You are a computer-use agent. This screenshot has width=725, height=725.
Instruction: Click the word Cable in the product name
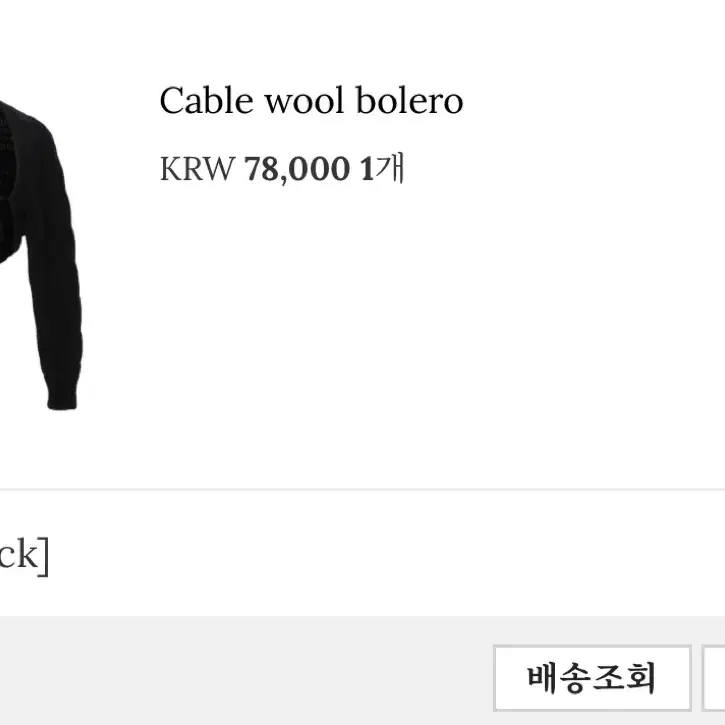coord(207,100)
